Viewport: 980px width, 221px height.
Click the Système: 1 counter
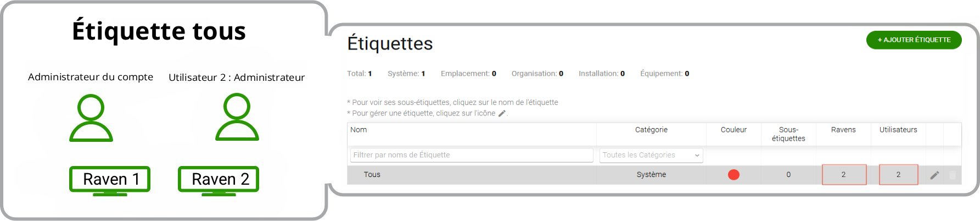pos(406,74)
